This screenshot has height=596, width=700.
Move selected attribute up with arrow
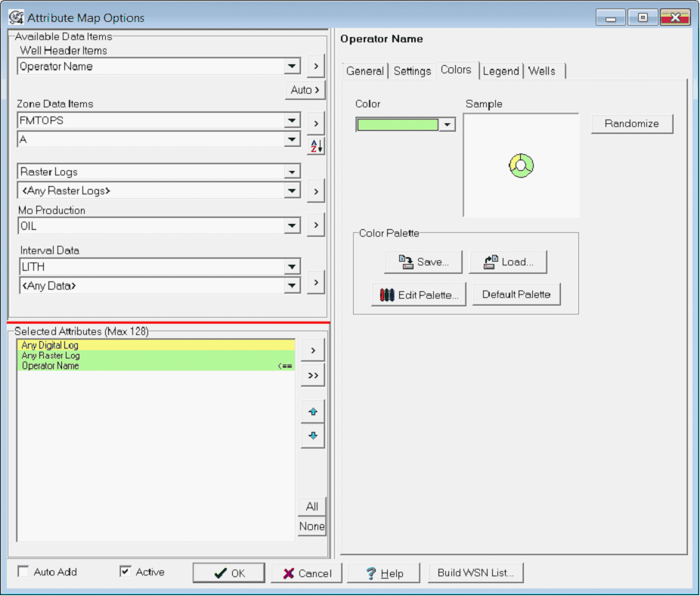click(312, 412)
